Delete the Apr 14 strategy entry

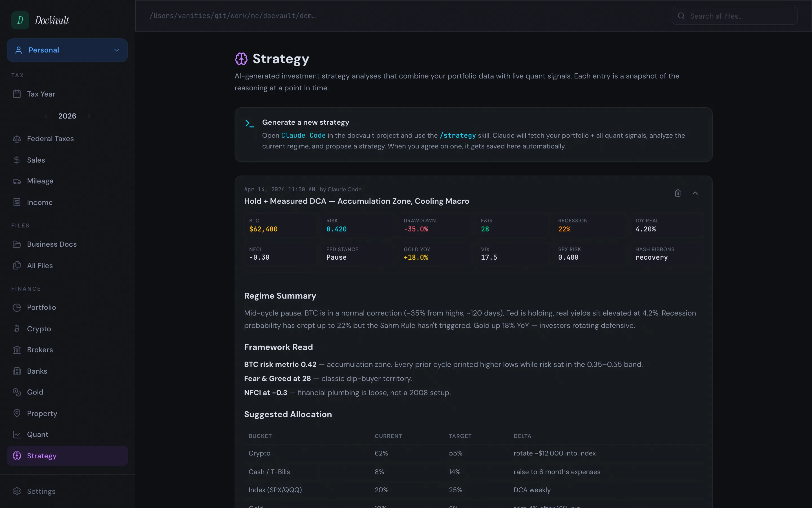click(678, 193)
